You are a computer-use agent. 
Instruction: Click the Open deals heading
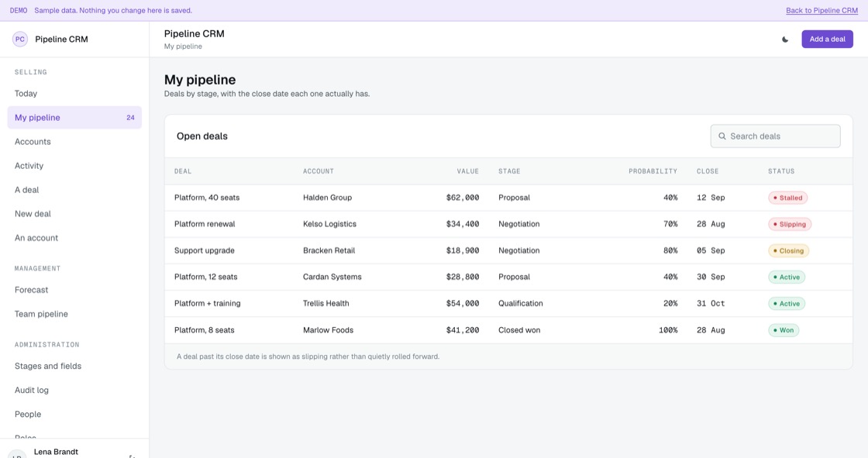pos(202,136)
